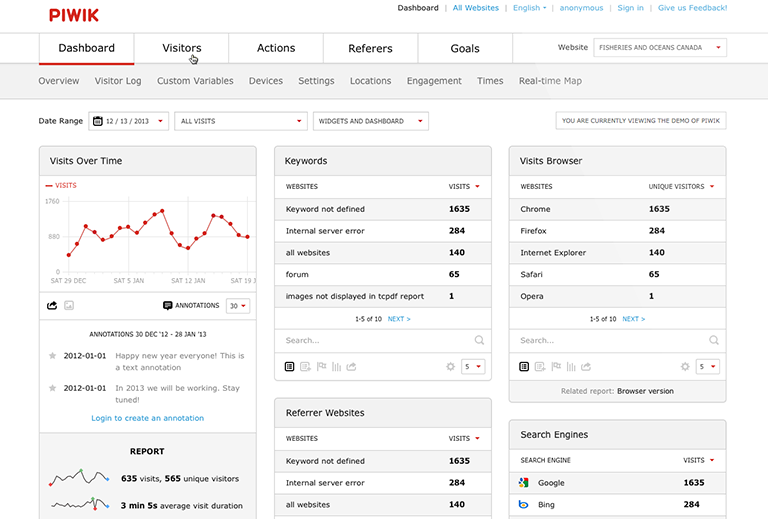Switch to the Visitors tab
Viewport: 768px width, 519px height.
(182, 48)
